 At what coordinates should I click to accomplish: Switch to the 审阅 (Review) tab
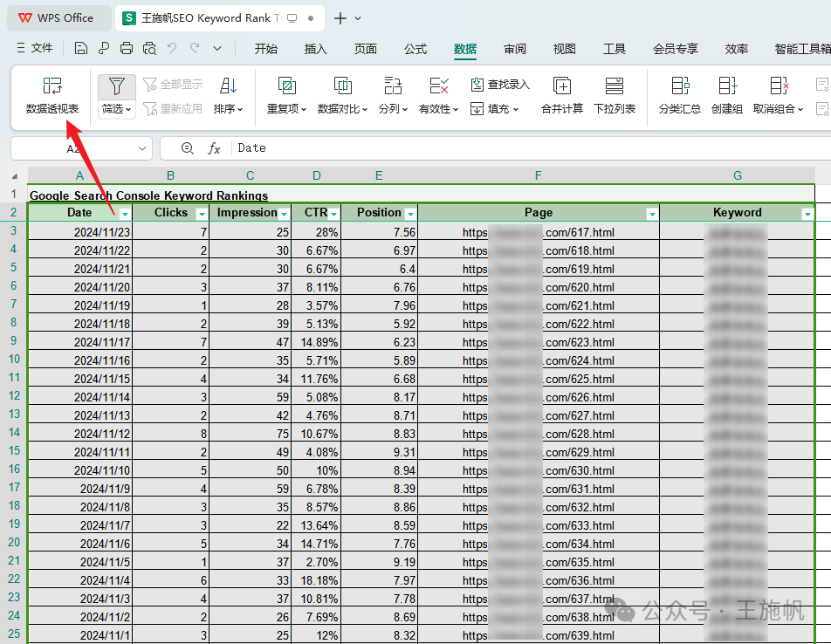[515, 49]
